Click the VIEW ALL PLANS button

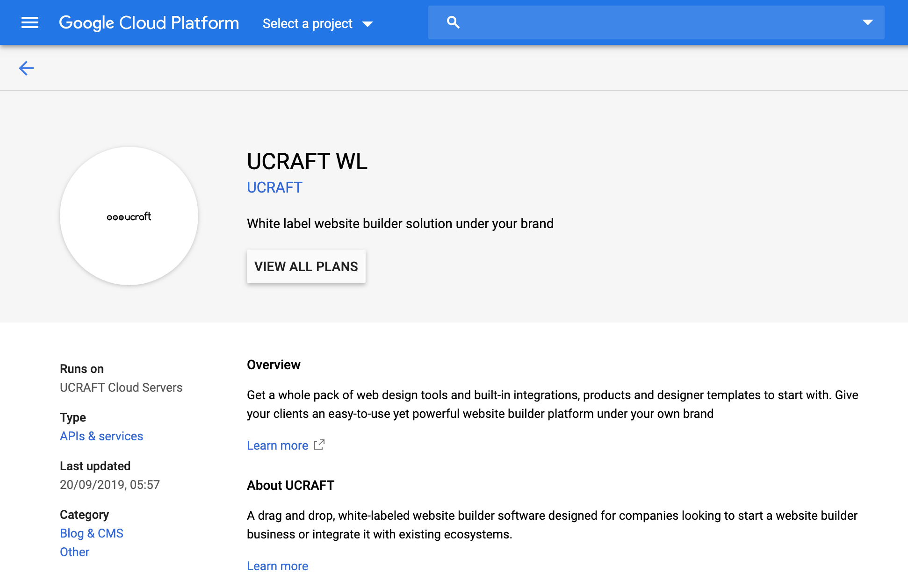306,266
